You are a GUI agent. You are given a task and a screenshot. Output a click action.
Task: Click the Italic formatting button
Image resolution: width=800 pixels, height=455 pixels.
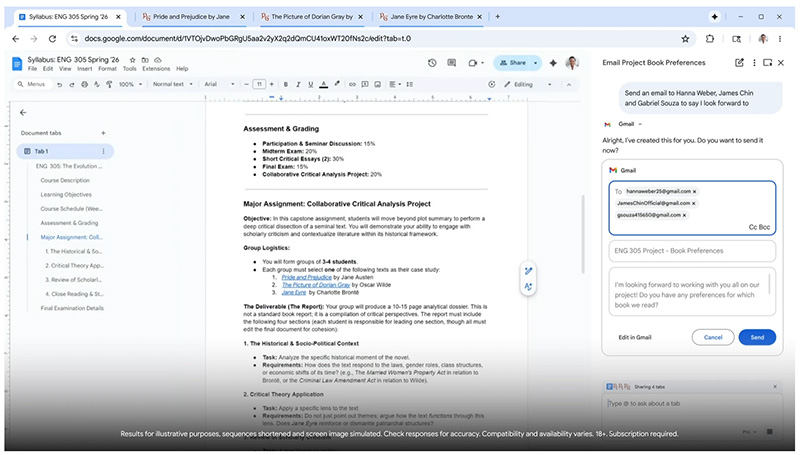pyautogui.click(x=296, y=85)
